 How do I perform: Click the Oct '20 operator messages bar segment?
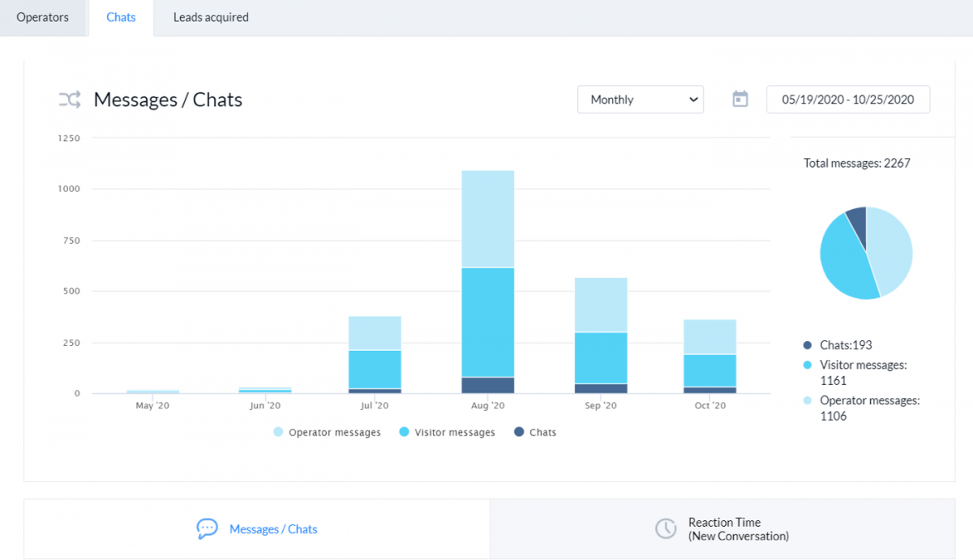click(x=710, y=336)
